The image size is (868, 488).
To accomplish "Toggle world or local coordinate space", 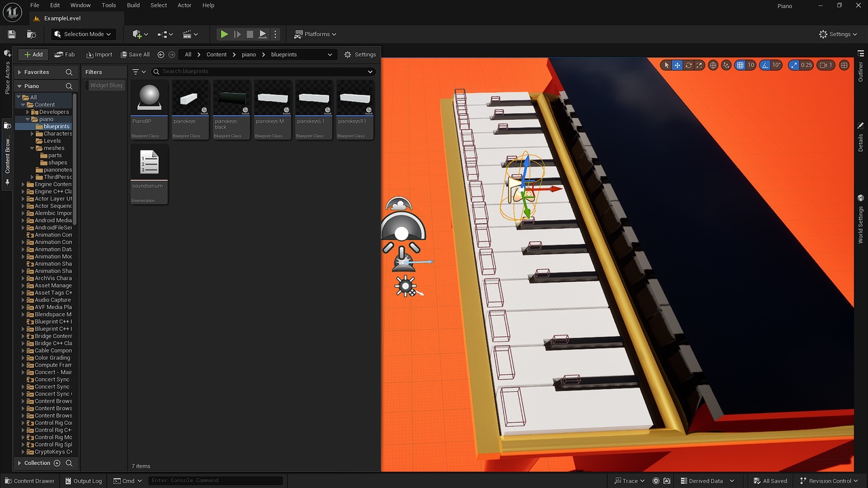I will pos(713,65).
